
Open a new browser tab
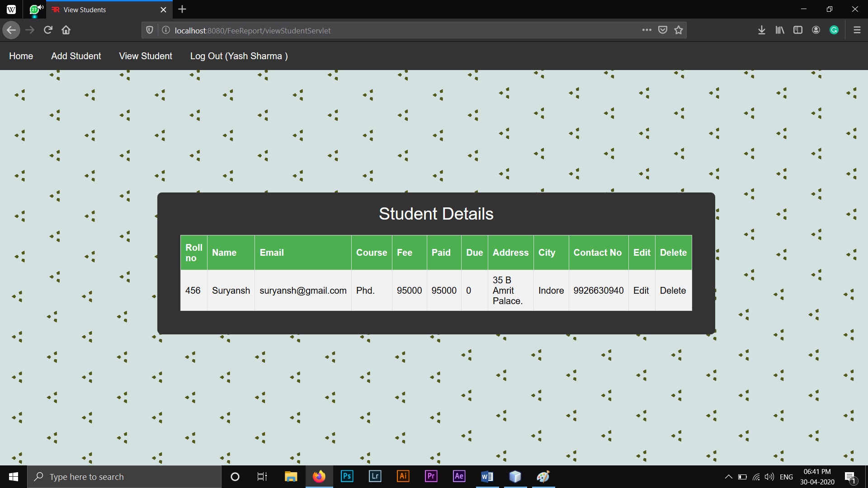[x=182, y=9]
